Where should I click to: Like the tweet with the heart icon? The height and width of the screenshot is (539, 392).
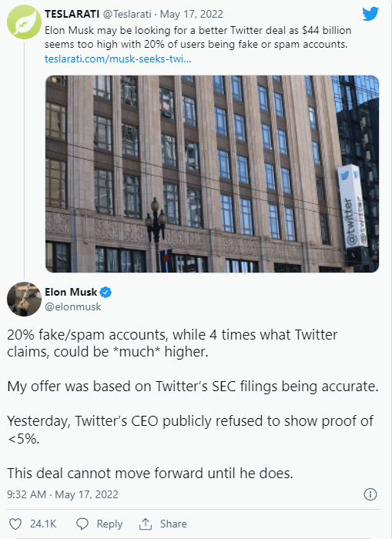tap(15, 524)
